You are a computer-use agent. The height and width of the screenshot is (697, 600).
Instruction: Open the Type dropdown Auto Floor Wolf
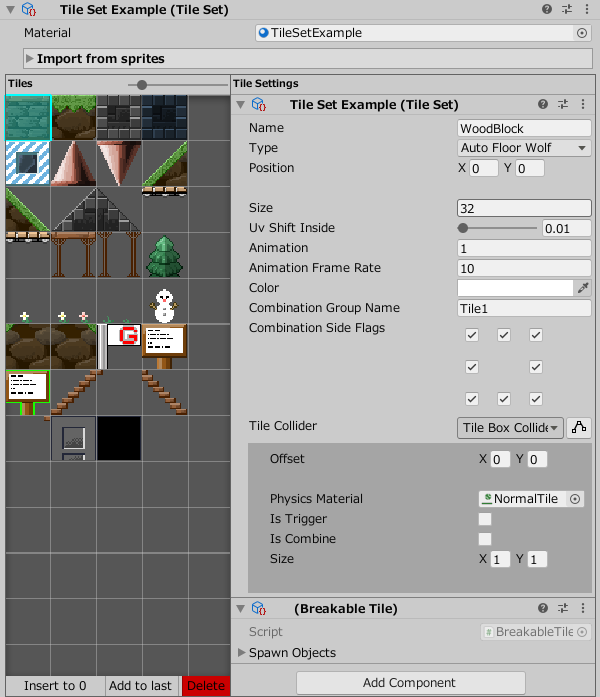(524, 148)
